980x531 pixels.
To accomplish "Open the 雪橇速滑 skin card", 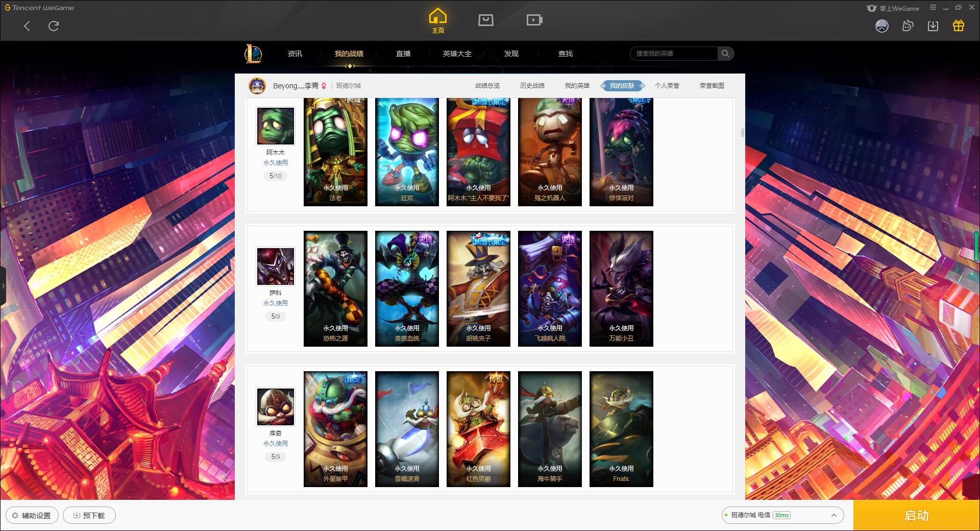I will click(407, 429).
